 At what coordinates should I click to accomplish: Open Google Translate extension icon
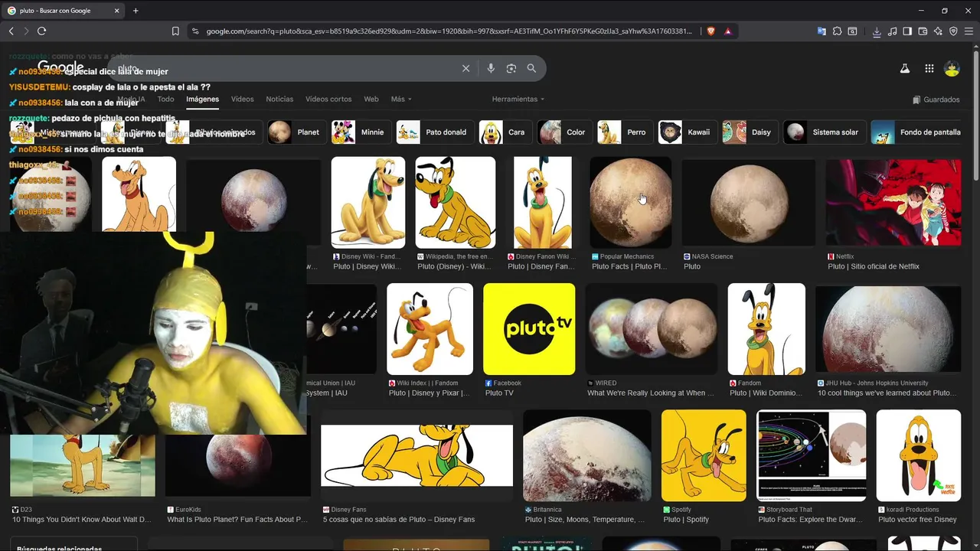point(822,31)
